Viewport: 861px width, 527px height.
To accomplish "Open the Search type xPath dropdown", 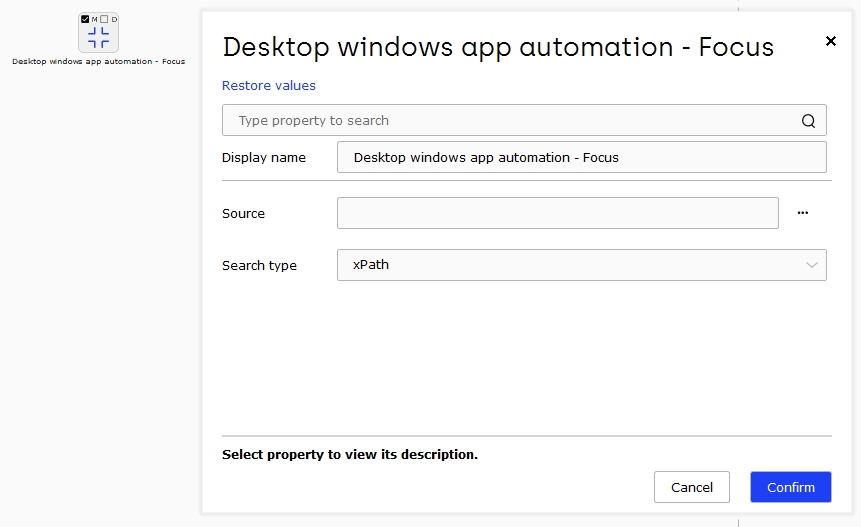I will tap(582, 265).
